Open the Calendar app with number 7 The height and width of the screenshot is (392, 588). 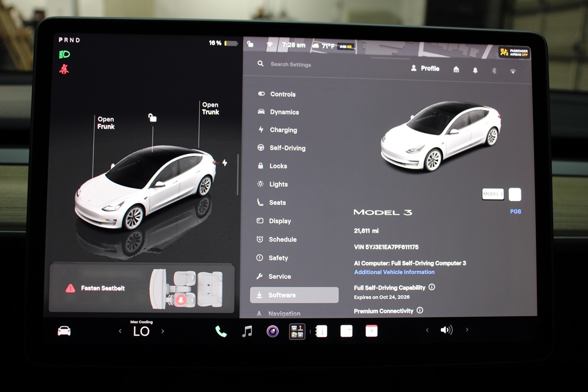(371, 331)
